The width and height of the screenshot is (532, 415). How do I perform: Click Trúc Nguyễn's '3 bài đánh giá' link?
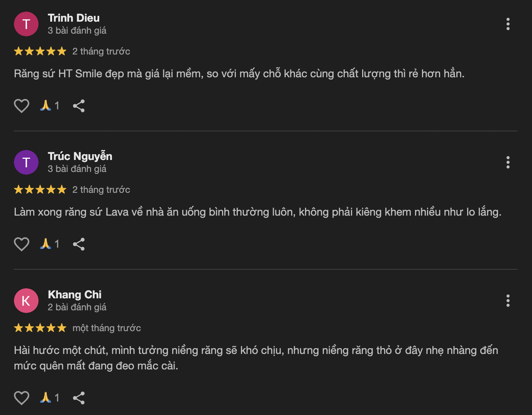click(77, 168)
